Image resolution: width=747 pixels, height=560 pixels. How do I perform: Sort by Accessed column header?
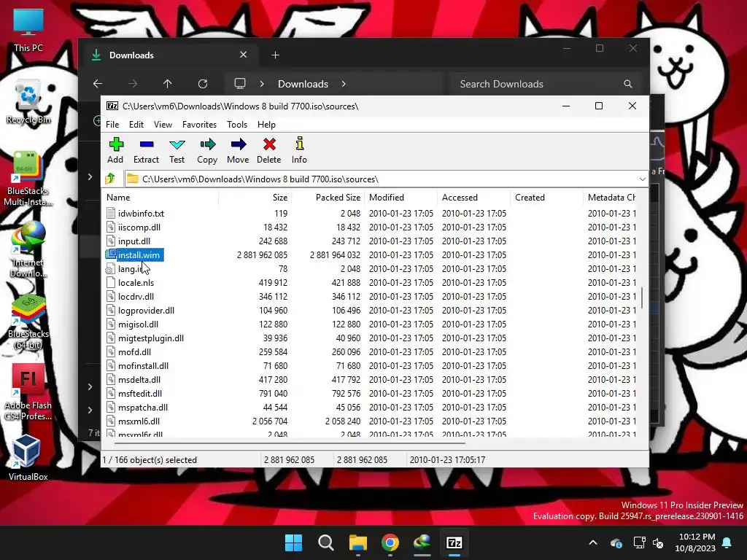(474, 197)
